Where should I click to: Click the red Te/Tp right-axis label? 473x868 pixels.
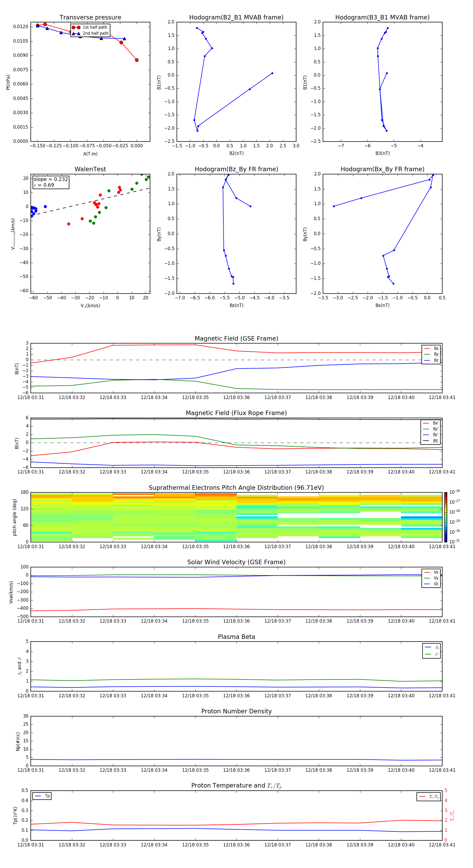click(x=453, y=815)
